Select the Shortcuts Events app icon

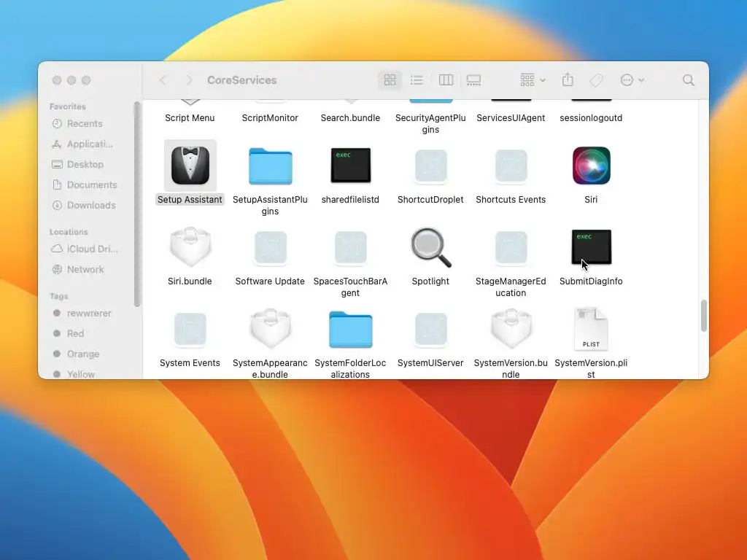point(511,166)
